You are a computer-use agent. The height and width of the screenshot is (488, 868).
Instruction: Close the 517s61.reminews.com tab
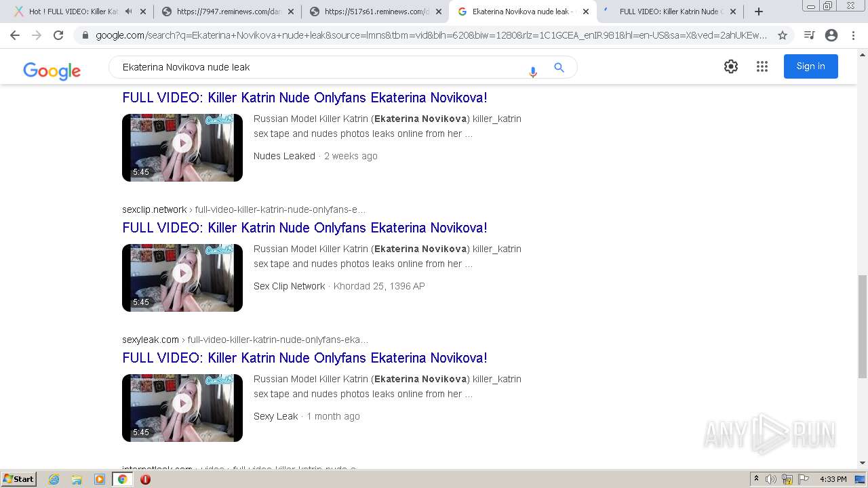click(x=439, y=12)
